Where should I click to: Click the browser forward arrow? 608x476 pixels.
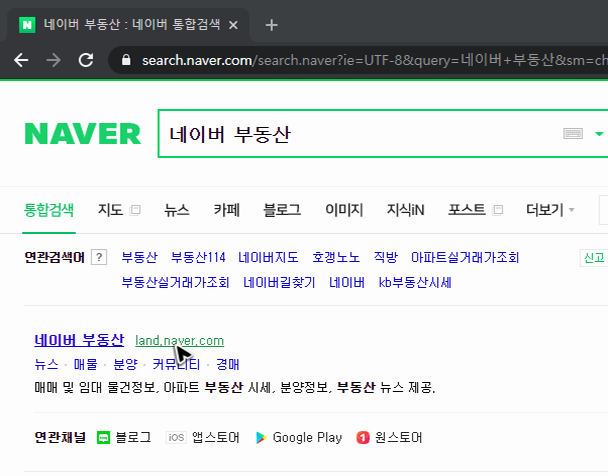point(54,60)
